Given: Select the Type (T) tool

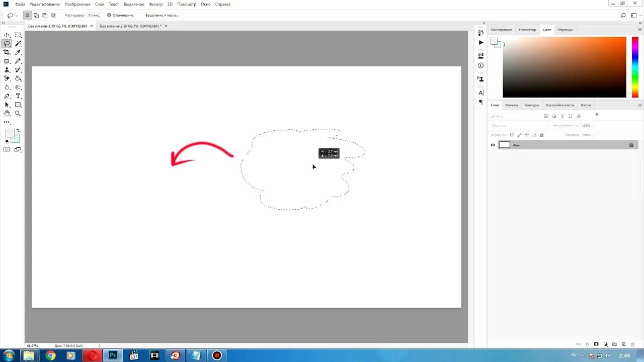Looking at the screenshot, I should pyautogui.click(x=18, y=96).
